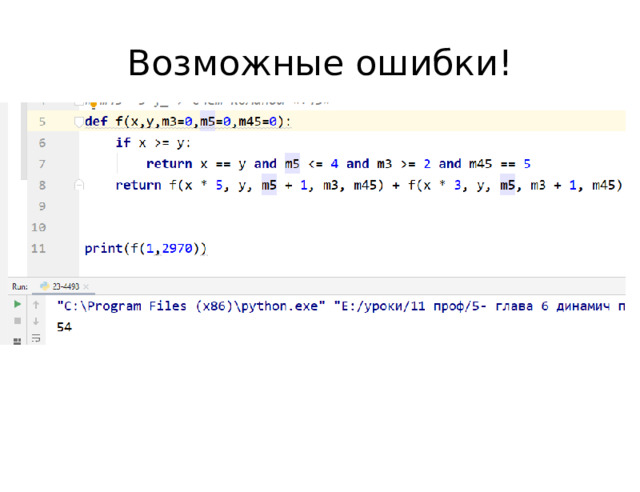The height and width of the screenshot is (492, 640).
Task: Close the 23-4493 run tab
Action: [86, 287]
